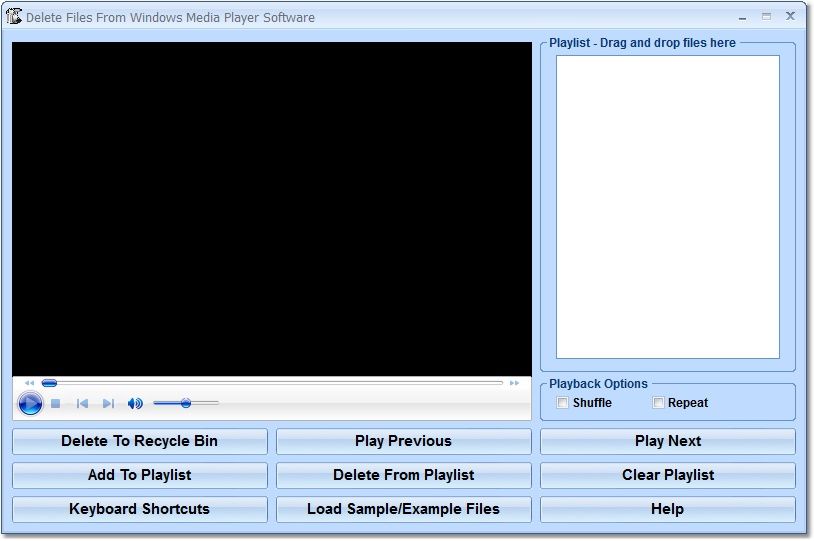Stop playback with the square Stop icon
The image size is (814, 541).
[56, 403]
